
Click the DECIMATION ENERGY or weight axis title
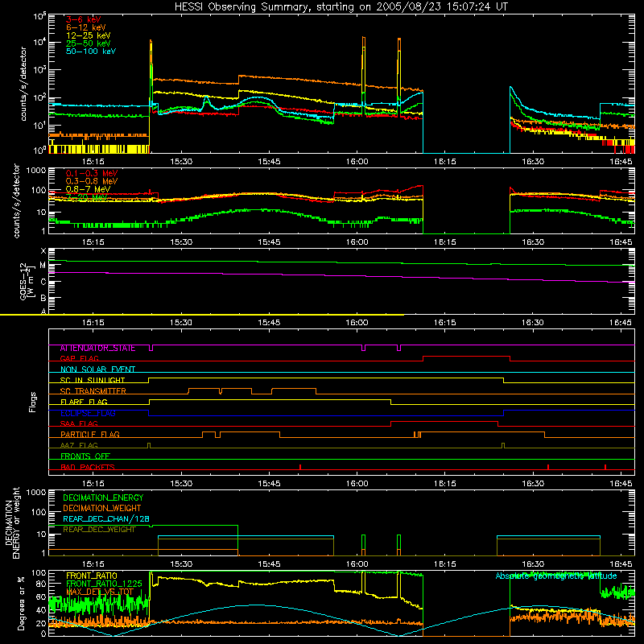tap(12, 522)
